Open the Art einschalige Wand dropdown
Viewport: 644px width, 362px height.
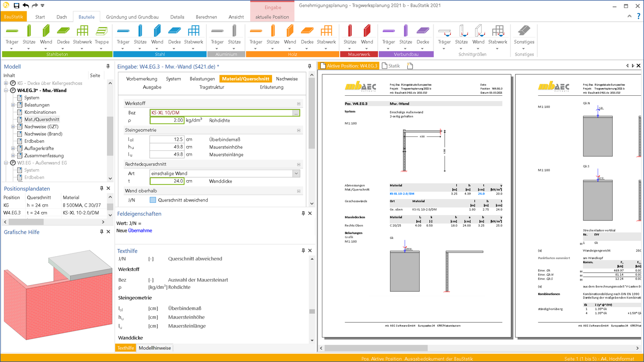pos(296,173)
